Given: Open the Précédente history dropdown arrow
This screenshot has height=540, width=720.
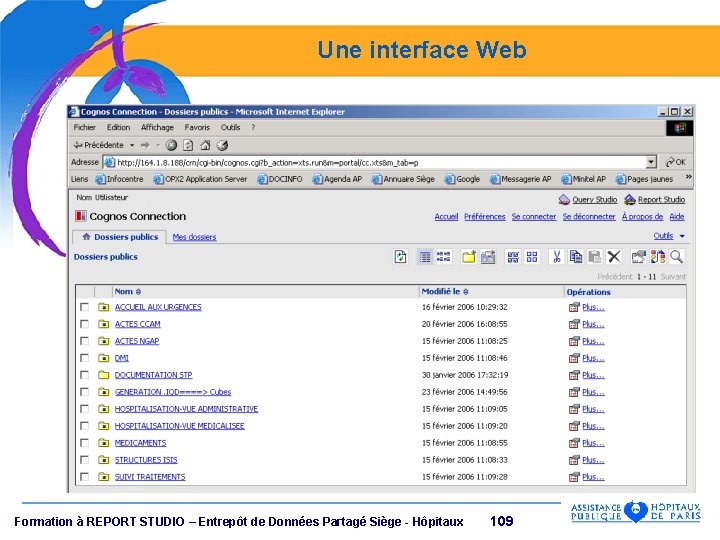Looking at the screenshot, I should point(132,146).
